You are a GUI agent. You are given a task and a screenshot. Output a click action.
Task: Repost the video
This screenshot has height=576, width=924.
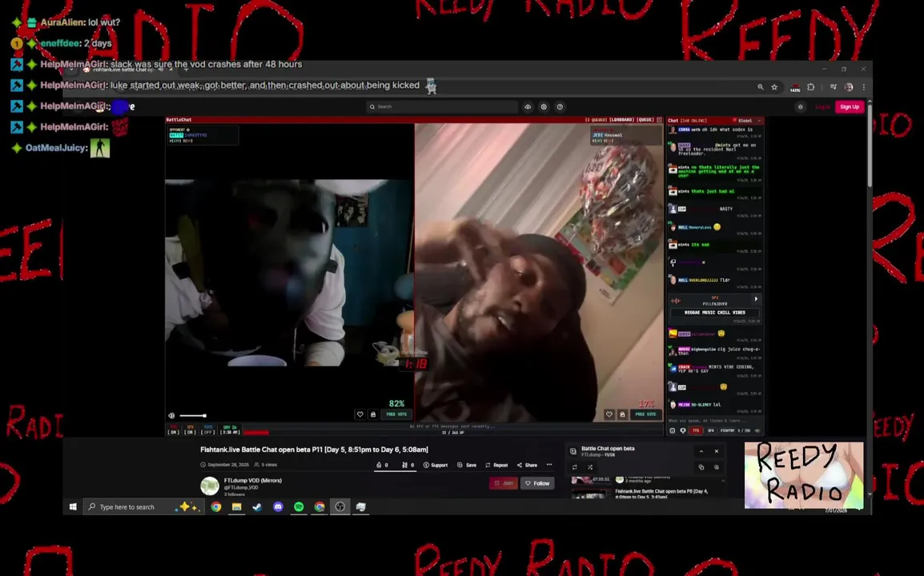pyautogui.click(x=496, y=465)
